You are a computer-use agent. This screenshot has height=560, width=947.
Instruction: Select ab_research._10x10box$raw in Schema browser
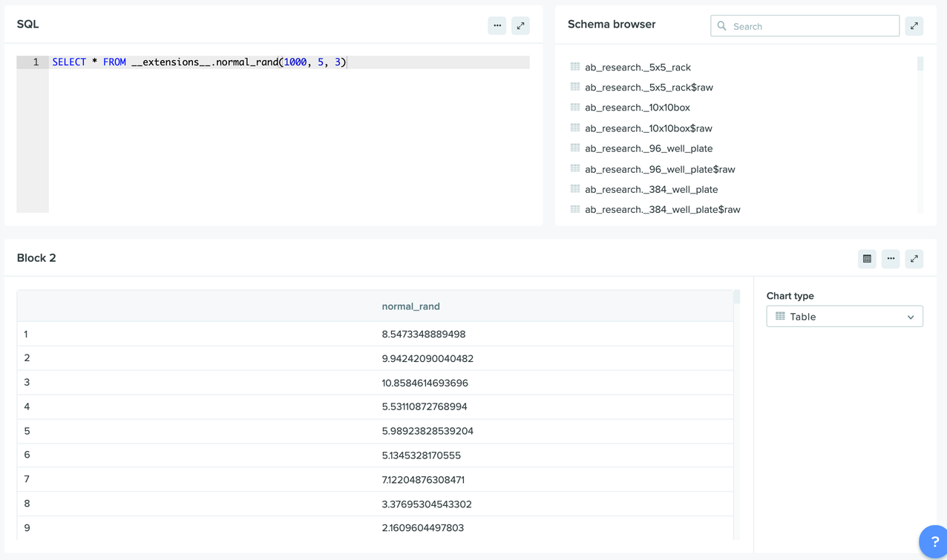649,128
